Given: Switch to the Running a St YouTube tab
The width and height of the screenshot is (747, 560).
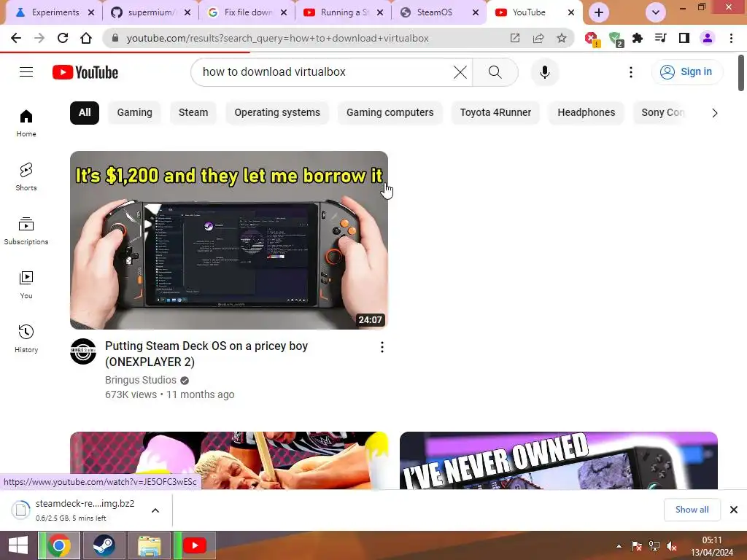Looking at the screenshot, I should click(x=344, y=12).
